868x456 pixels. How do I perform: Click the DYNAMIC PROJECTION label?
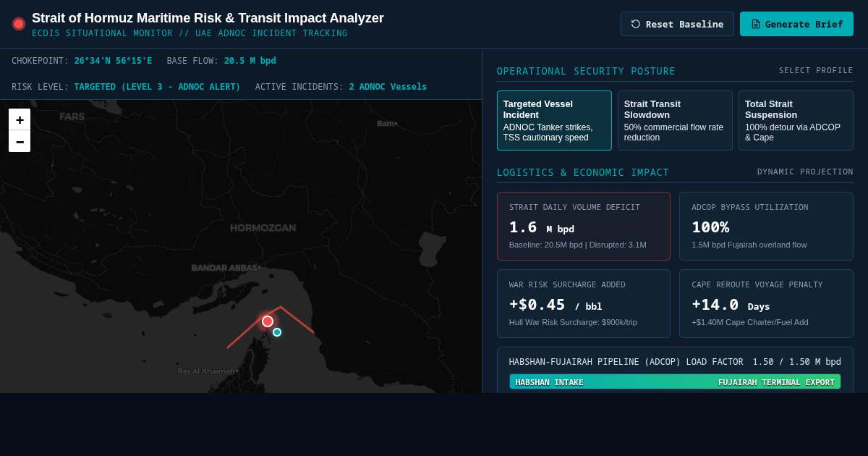805,172
